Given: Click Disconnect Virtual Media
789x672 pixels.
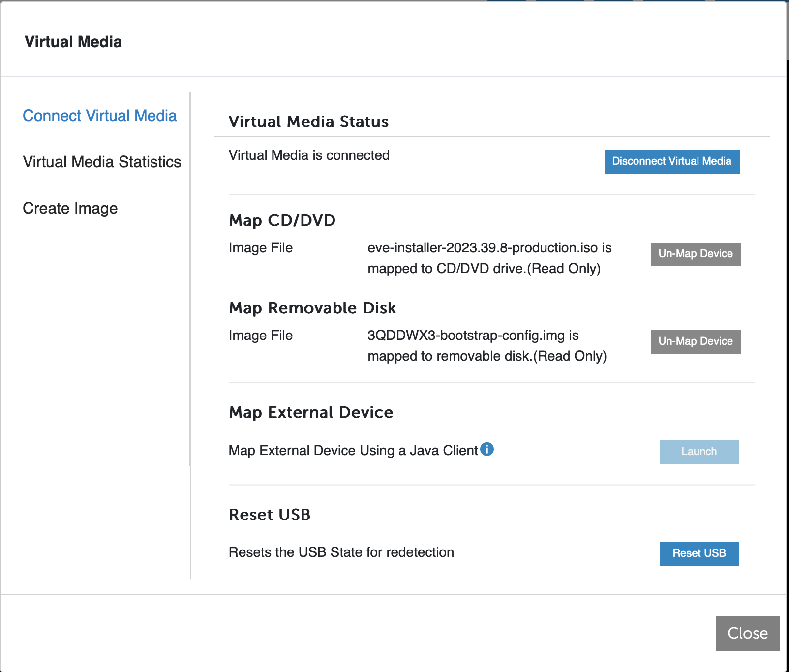Looking at the screenshot, I should coord(671,161).
